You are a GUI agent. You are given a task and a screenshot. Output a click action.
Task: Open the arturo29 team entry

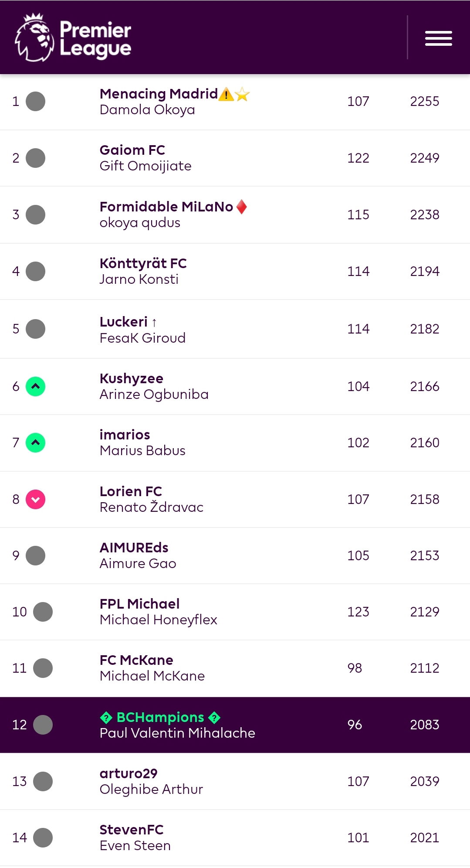(128, 773)
